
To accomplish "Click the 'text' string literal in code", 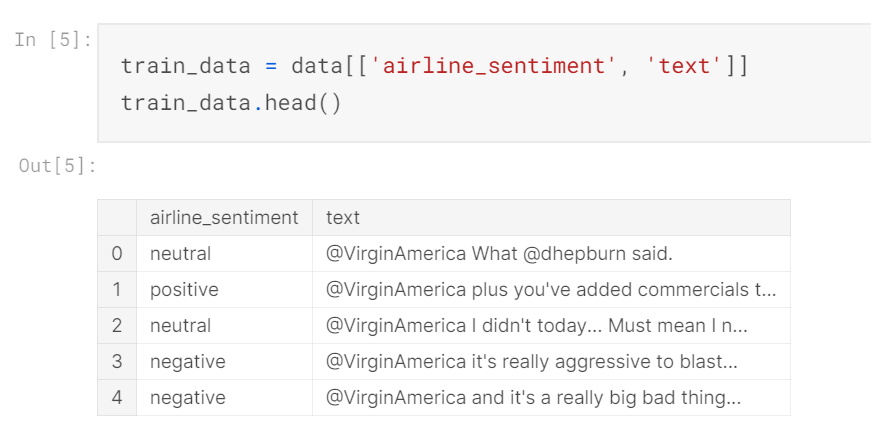I will click(x=683, y=66).
